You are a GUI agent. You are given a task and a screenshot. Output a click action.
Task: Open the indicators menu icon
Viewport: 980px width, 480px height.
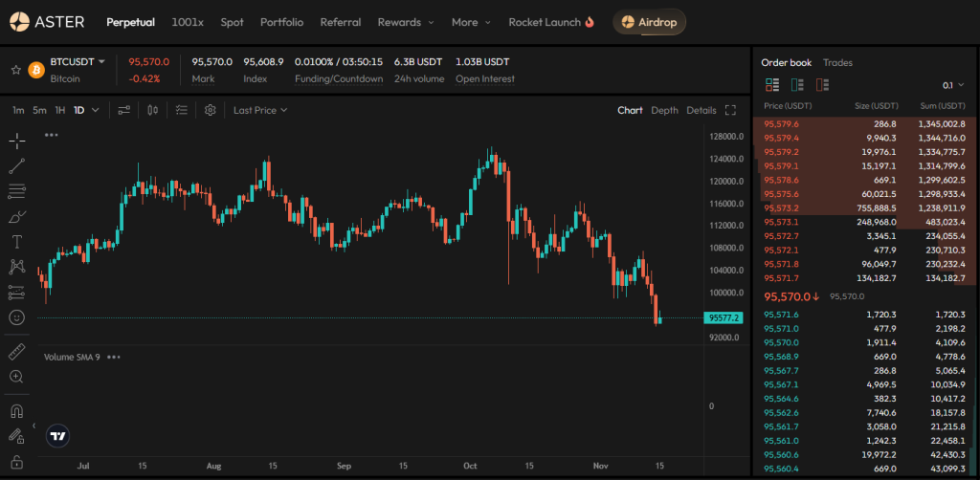[182, 110]
